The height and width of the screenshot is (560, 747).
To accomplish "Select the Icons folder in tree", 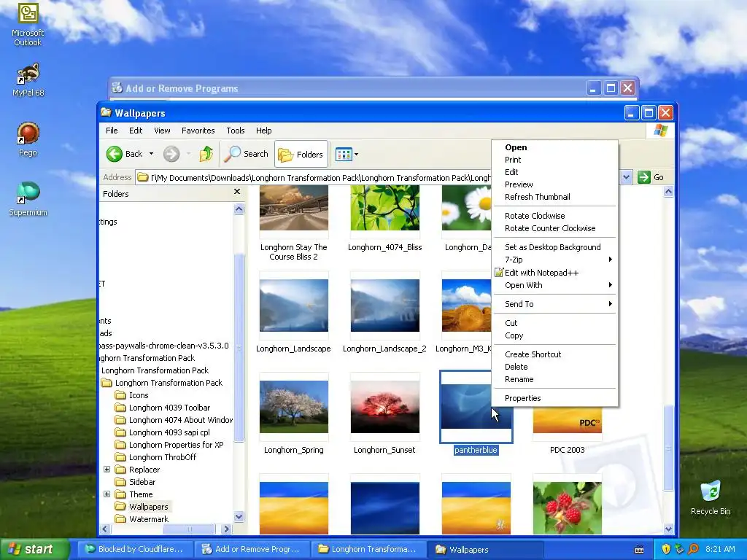I will 139,395.
